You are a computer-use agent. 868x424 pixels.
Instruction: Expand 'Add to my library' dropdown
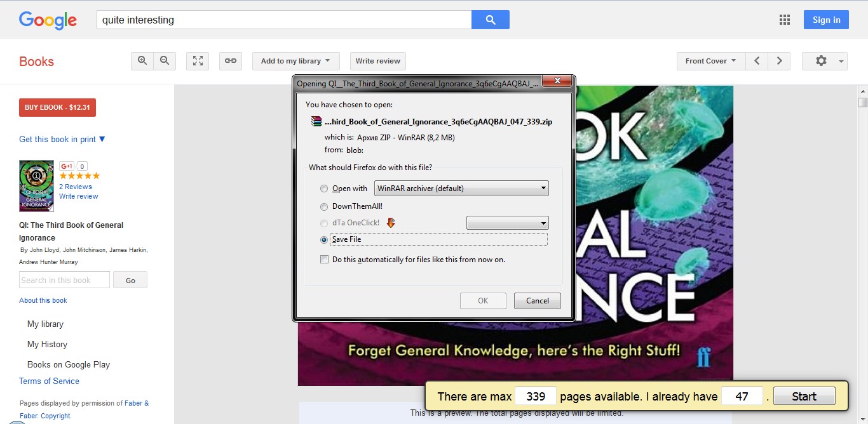(295, 61)
